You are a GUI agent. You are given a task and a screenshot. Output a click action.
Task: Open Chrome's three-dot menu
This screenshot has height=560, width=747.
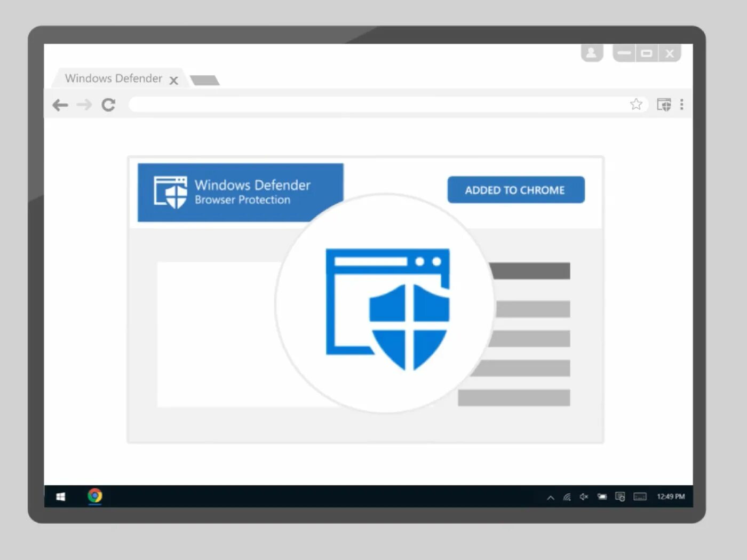pyautogui.click(x=681, y=105)
